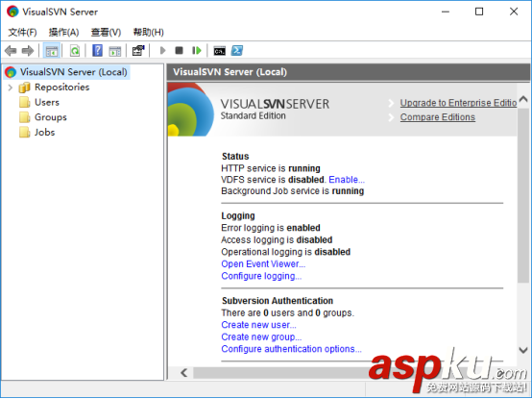Click the horizontal scrollbar left arrow
The width and height of the screenshot is (532, 399).
point(184,372)
